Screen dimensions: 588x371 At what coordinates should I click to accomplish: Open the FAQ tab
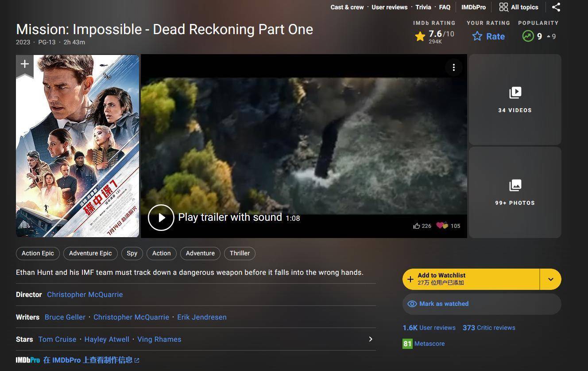445,7
